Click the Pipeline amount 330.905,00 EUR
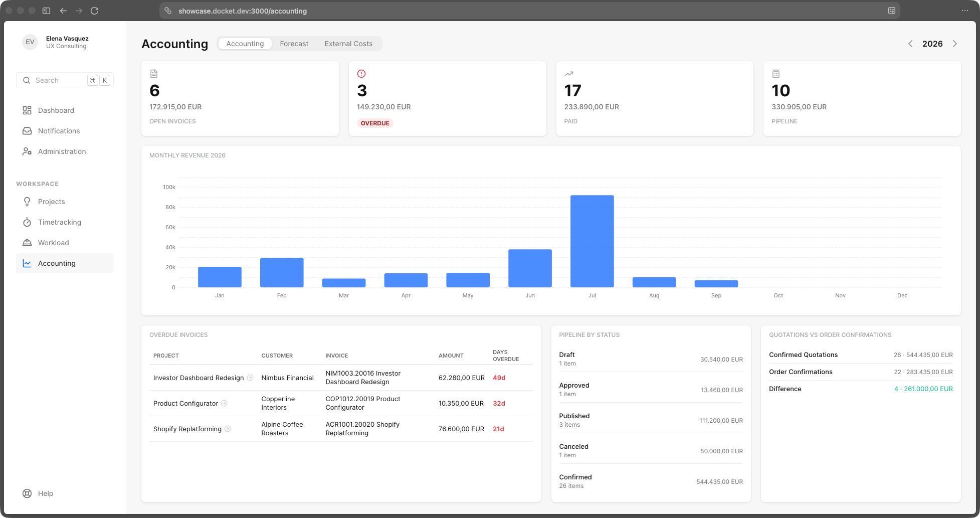Image resolution: width=980 pixels, height=518 pixels. click(799, 107)
